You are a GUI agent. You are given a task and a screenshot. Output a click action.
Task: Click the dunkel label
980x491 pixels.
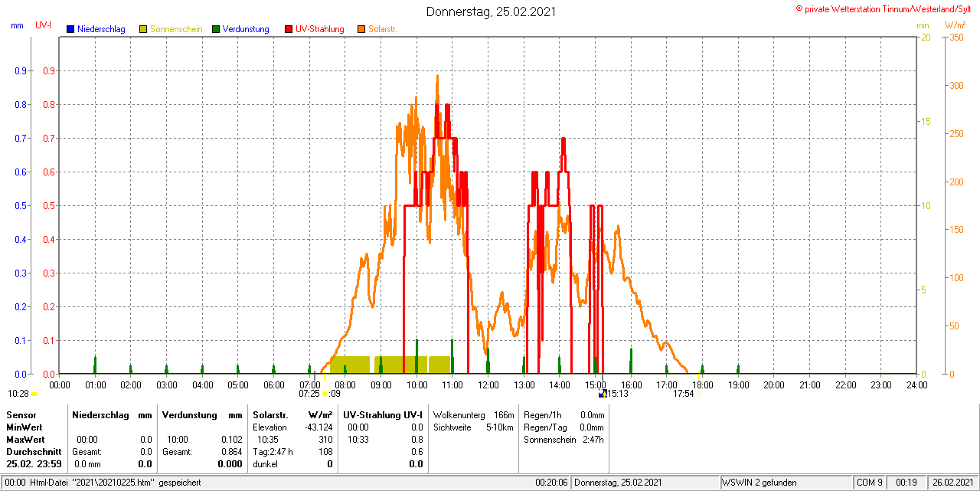(x=266, y=464)
